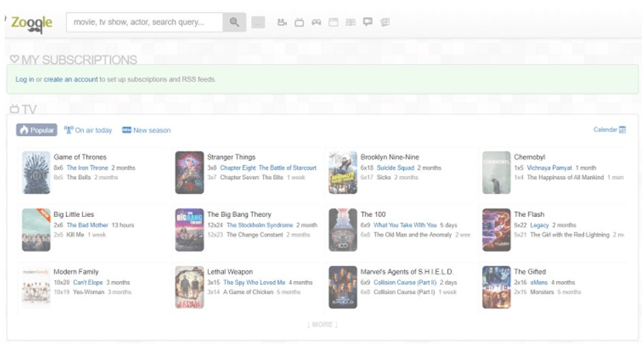
Task: Click Chapter Seven: The Bite episode
Action: 252,177
